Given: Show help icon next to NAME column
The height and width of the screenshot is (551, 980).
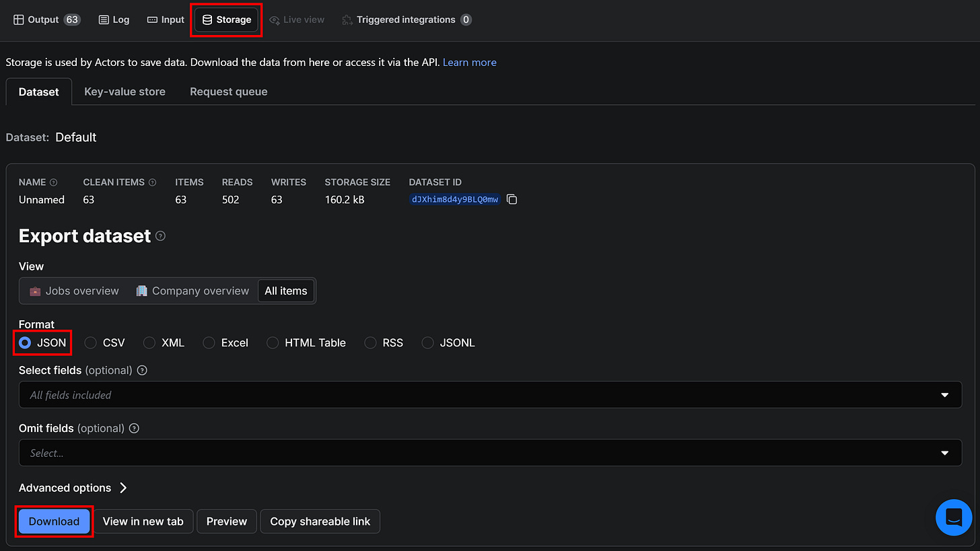Looking at the screenshot, I should [54, 182].
